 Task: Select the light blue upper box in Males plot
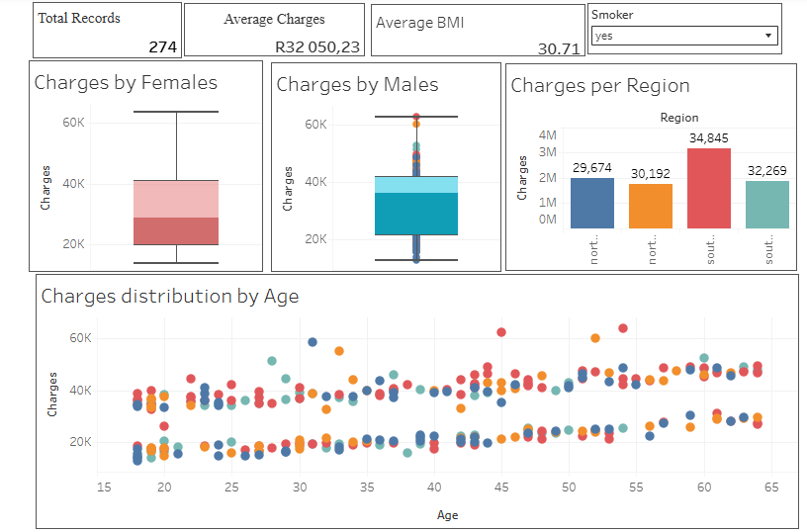(415, 185)
